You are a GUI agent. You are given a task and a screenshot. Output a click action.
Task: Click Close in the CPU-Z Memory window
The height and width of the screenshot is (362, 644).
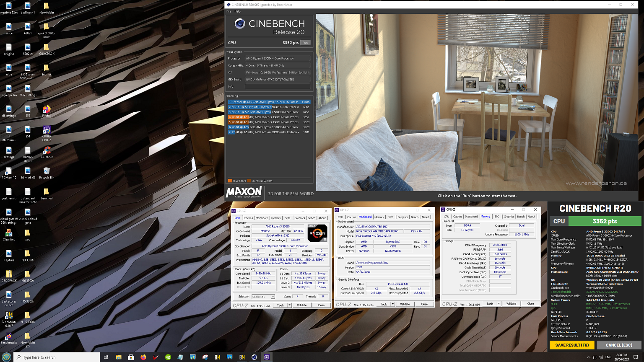tap(530, 304)
